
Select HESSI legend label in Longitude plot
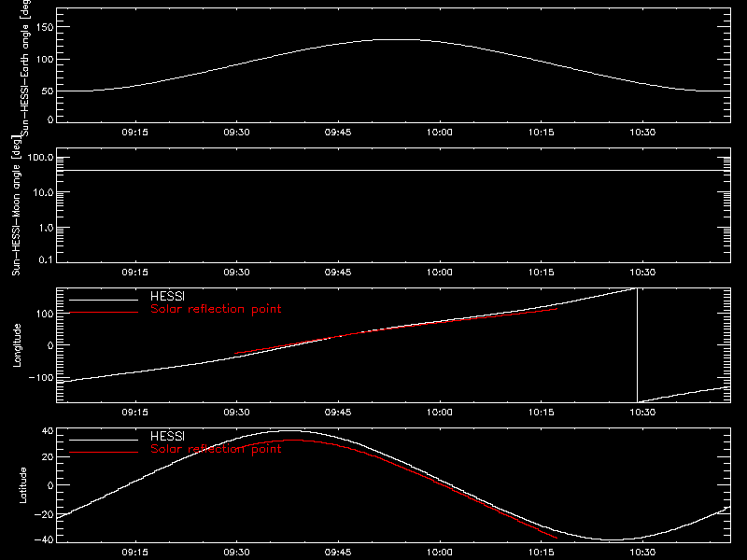coord(167,296)
